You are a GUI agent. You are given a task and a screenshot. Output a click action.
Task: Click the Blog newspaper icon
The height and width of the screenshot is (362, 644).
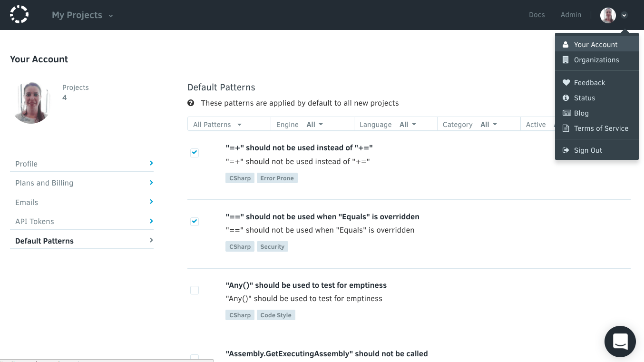tap(566, 113)
